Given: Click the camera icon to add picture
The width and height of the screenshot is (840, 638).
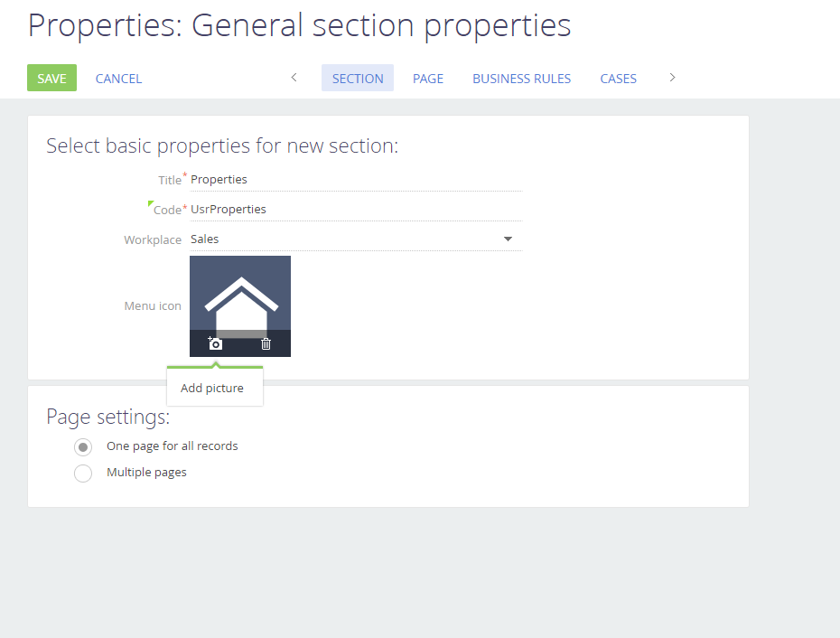Looking at the screenshot, I should tap(214, 343).
